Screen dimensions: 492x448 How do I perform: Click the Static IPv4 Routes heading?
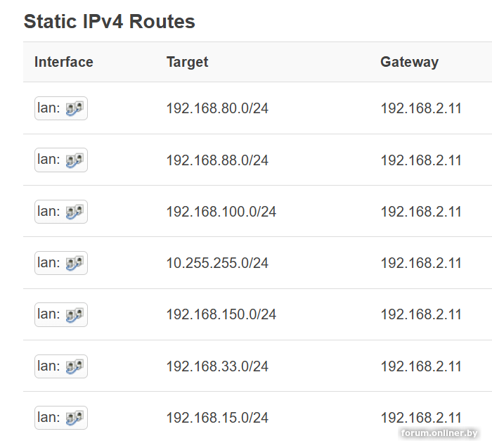pos(110,22)
